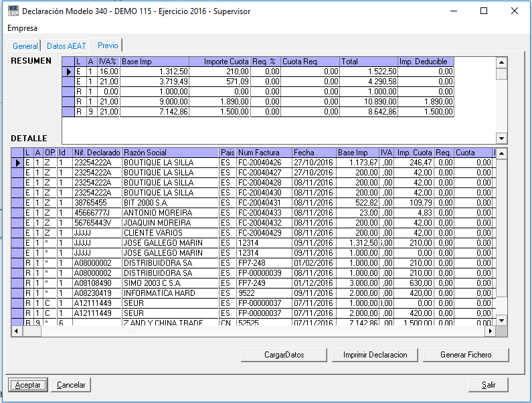
Task: Click the Detalle grid scroll up arrow
Action: click(x=501, y=153)
